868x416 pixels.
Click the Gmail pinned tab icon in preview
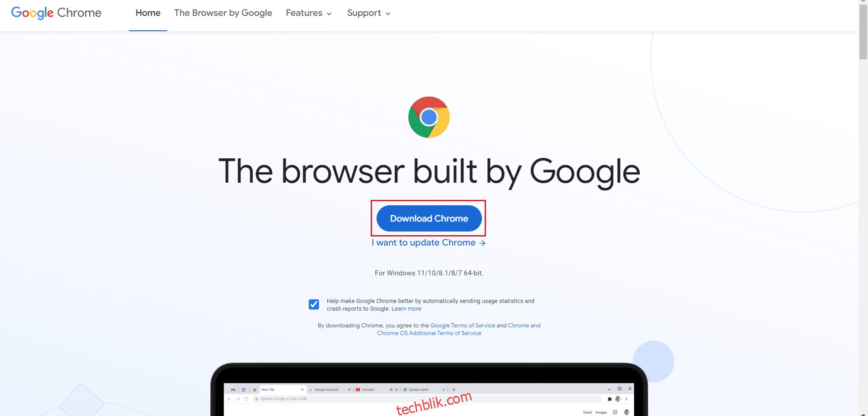pos(233,389)
